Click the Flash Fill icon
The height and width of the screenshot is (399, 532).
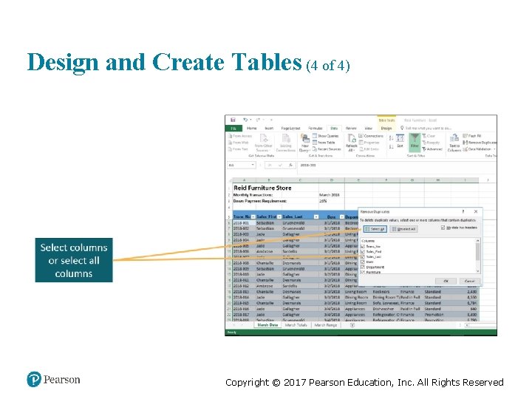pyautogui.click(x=465, y=136)
